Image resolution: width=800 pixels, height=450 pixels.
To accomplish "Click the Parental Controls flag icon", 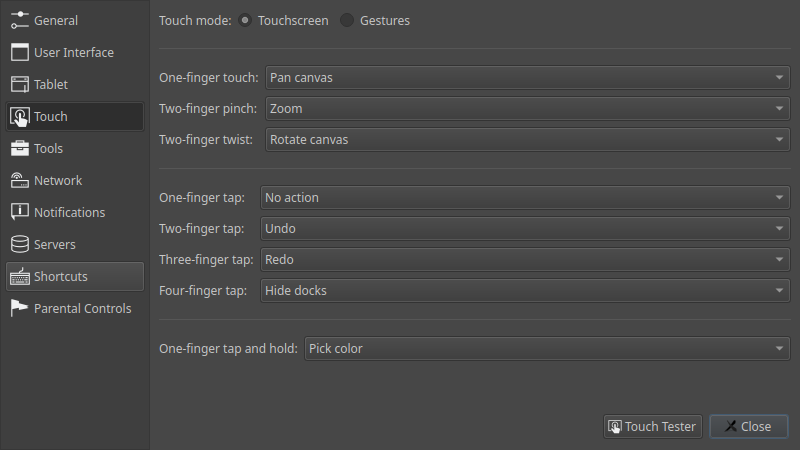I will pos(19,308).
